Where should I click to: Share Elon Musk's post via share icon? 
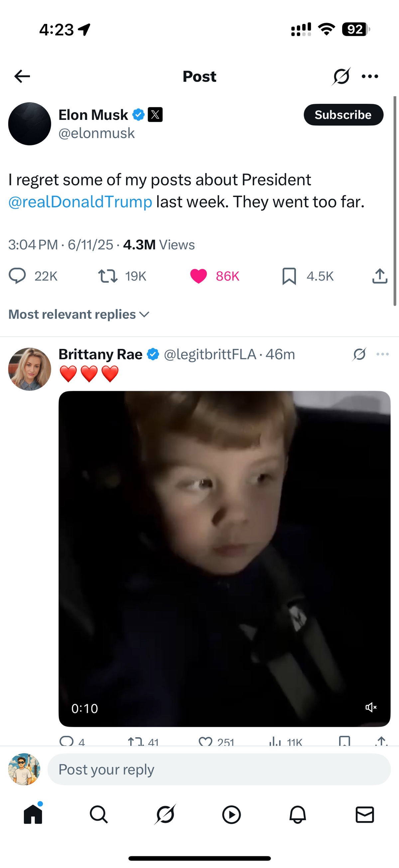coord(380,276)
